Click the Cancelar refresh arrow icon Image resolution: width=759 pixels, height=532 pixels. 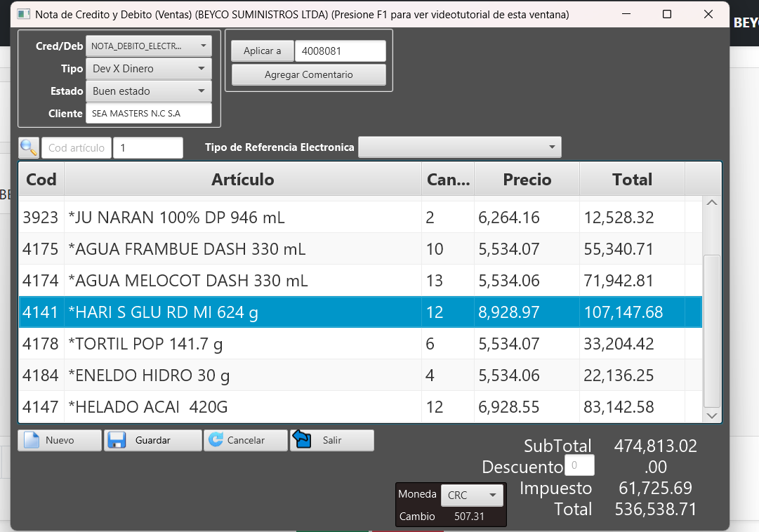(x=216, y=440)
